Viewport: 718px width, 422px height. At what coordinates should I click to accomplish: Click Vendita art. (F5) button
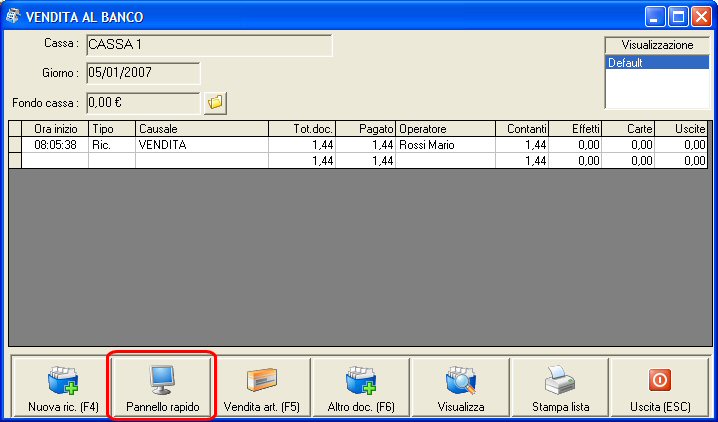pos(261,387)
